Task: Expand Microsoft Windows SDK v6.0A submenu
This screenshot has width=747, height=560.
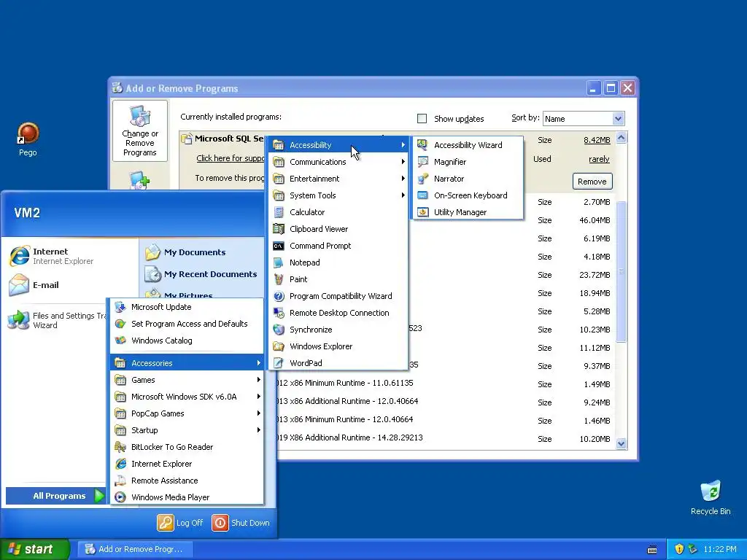Action: pyautogui.click(x=186, y=397)
